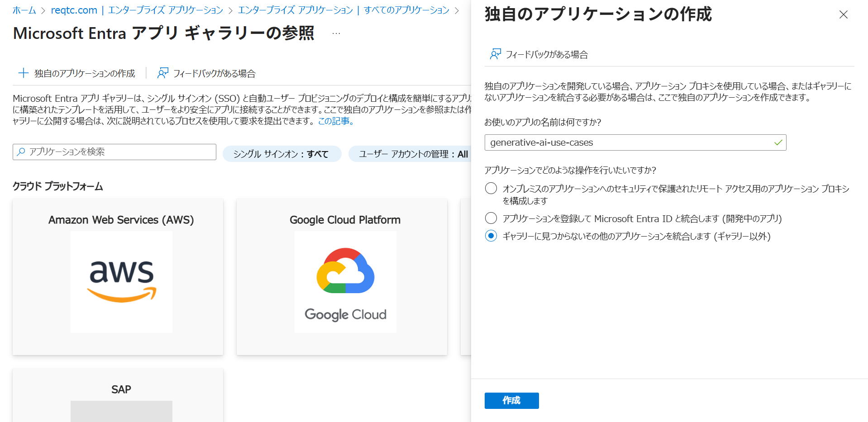Select the non-gallery application integration radio button

point(491,236)
